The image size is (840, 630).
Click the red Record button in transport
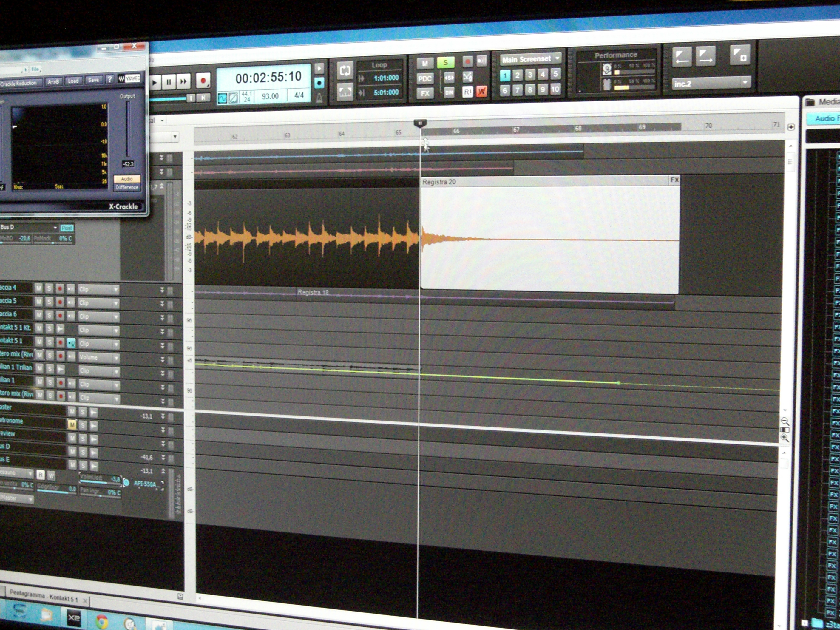click(x=203, y=81)
